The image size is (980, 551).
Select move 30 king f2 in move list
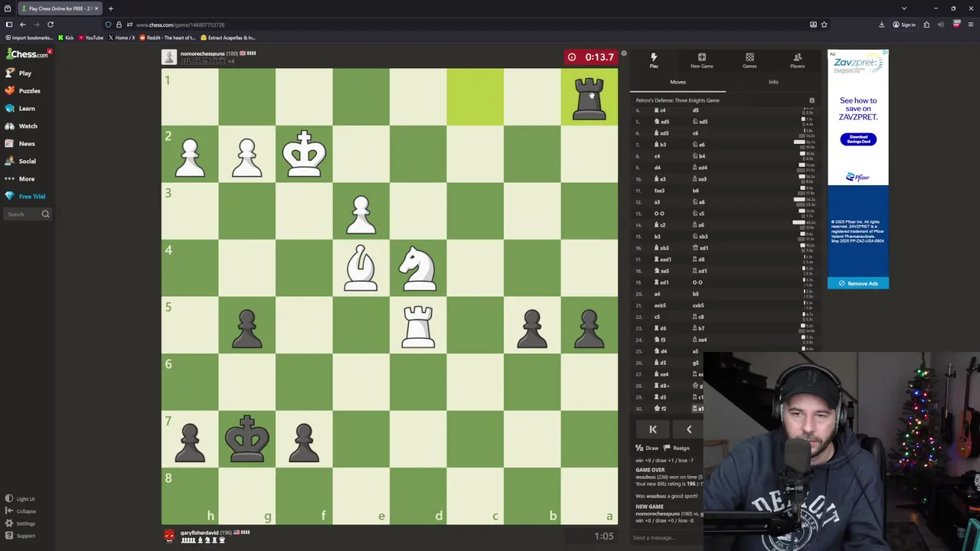click(x=661, y=409)
